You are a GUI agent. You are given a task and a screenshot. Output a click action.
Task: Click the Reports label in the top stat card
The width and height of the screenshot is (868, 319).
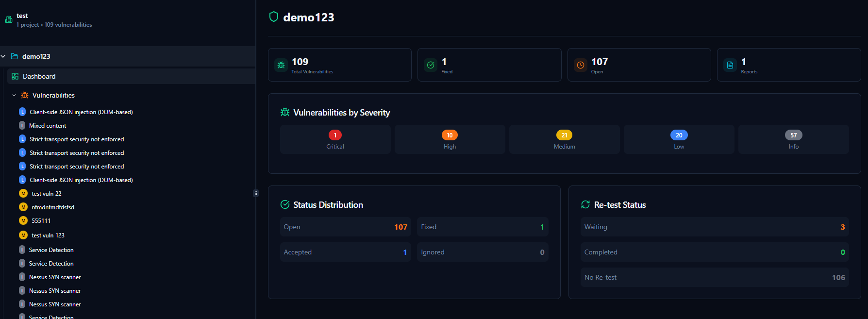[749, 72]
